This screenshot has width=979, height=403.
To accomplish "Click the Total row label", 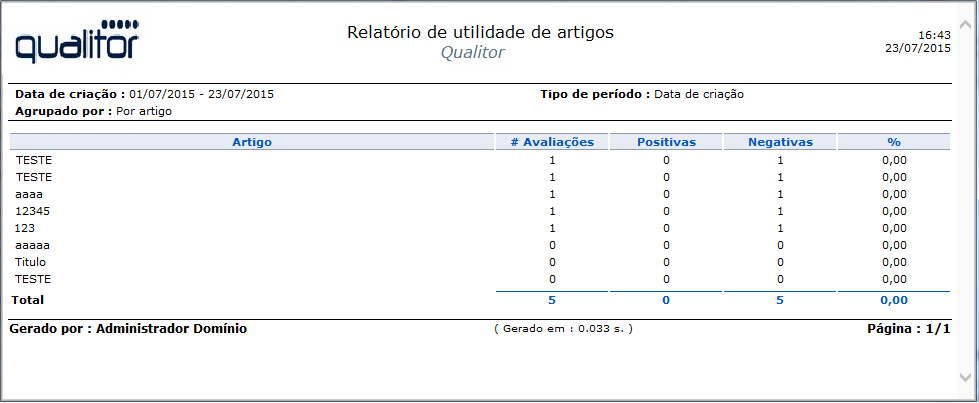I will point(27,300).
